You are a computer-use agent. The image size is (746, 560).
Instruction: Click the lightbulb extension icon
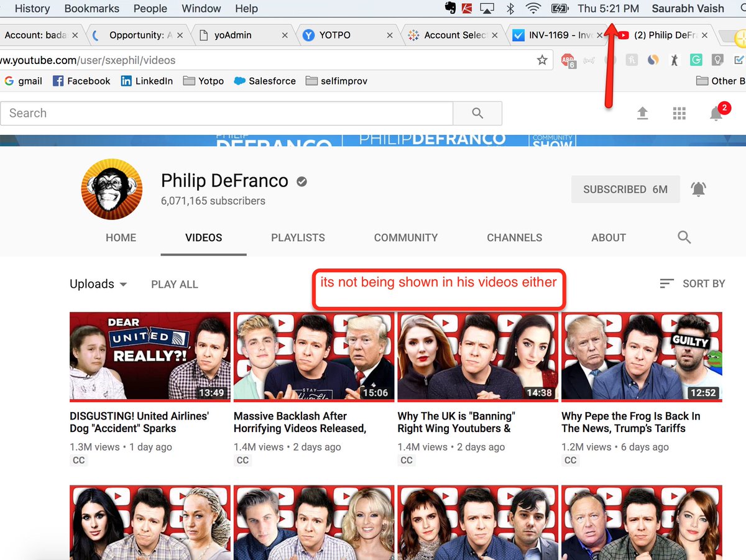tap(717, 60)
